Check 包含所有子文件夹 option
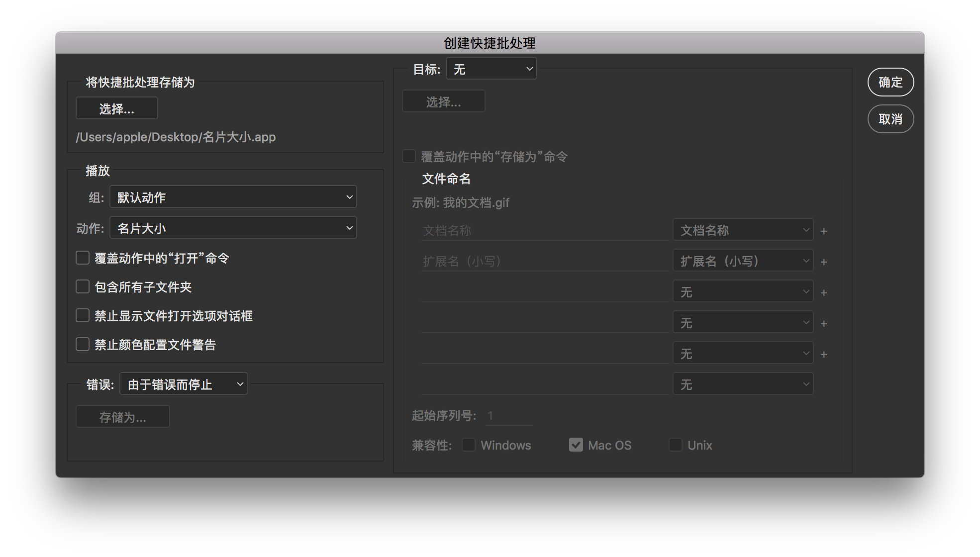The image size is (980, 557). (83, 286)
